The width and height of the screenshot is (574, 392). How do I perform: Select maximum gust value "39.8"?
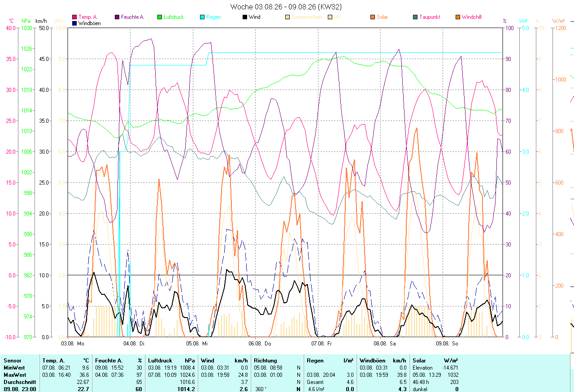401,375
